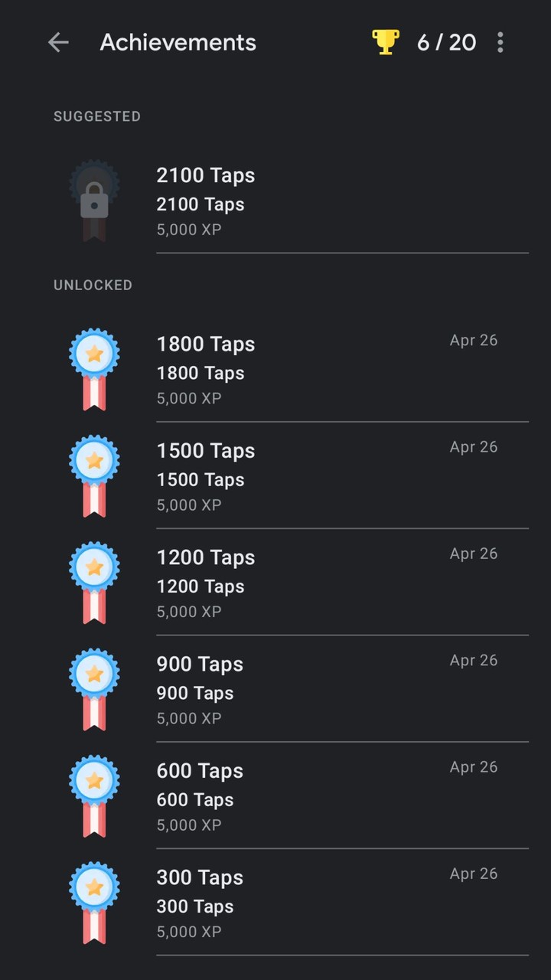
Task: Select the 1500 Taps achievement entry
Action: coord(205,451)
